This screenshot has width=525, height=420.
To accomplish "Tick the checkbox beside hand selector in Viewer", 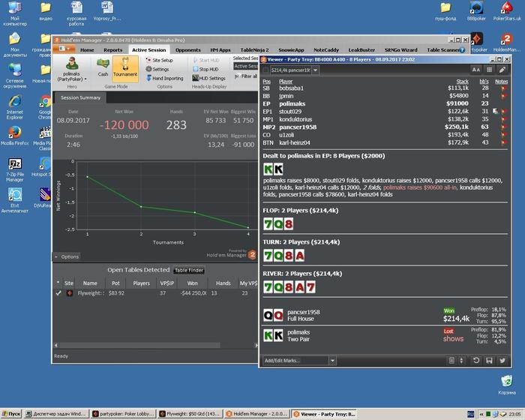I will pyautogui.click(x=265, y=70).
